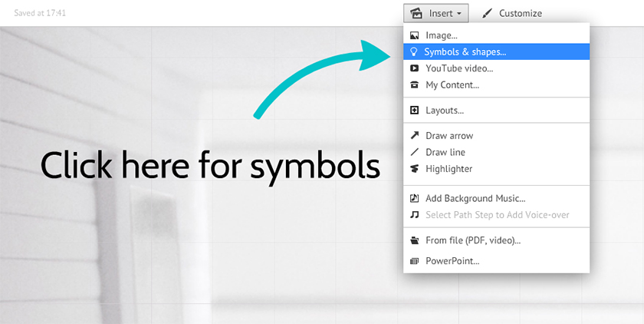Select Layouts... from the Insert menu
The height and width of the screenshot is (324, 644).
click(496, 111)
